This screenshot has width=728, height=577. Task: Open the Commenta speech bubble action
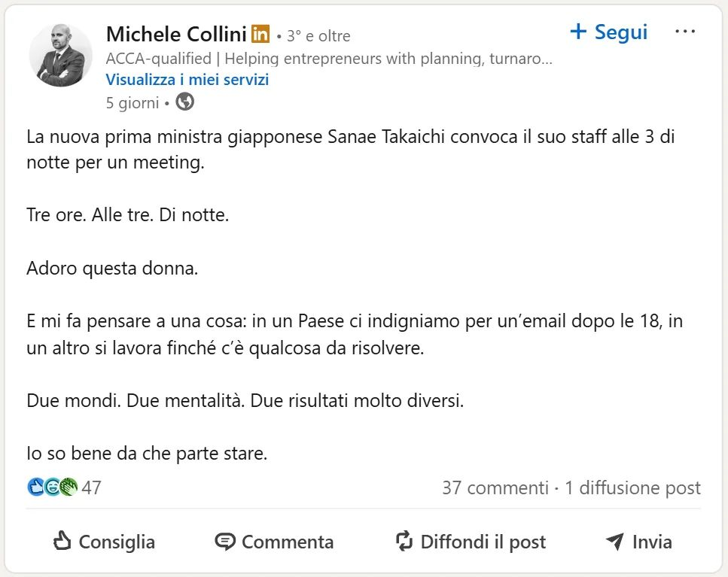[x=274, y=542]
